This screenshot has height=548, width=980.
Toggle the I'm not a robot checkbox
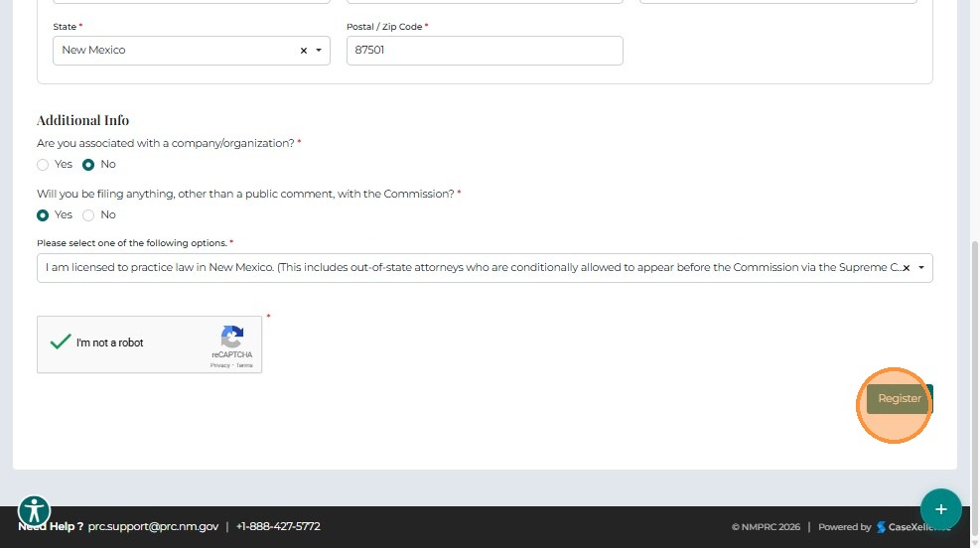click(61, 342)
